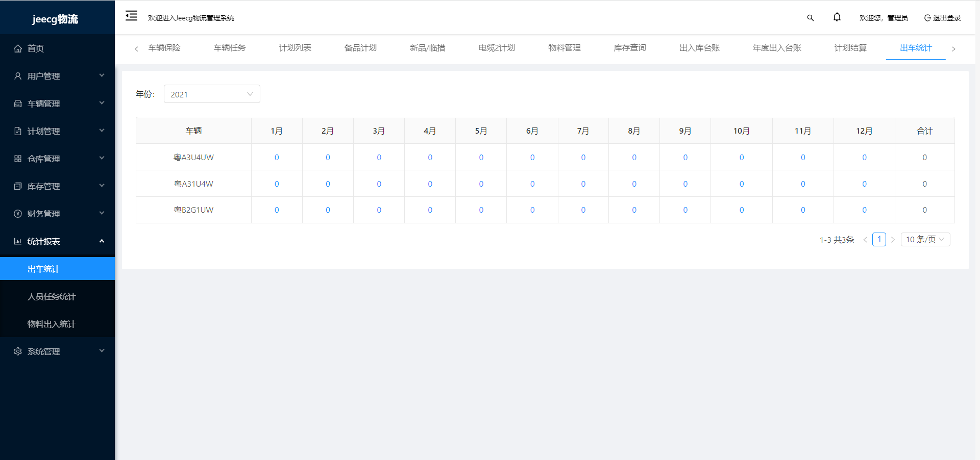This screenshot has width=980, height=460.
Task: Open the 10 条/页 page size dropdown
Action: tap(925, 240)
